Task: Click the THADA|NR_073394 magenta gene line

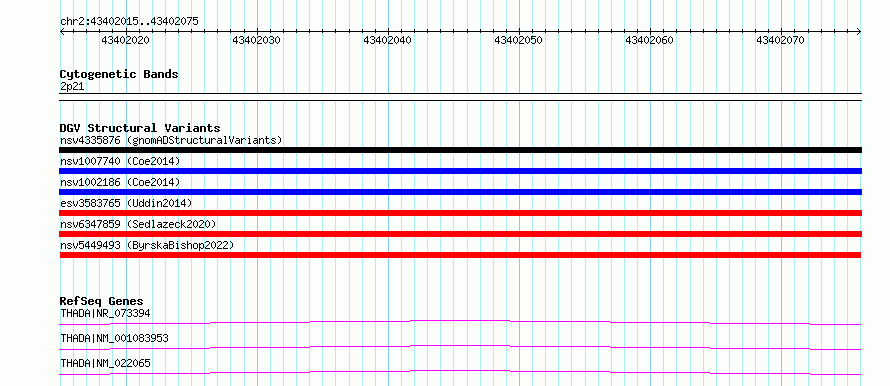Action: (460, 322)
